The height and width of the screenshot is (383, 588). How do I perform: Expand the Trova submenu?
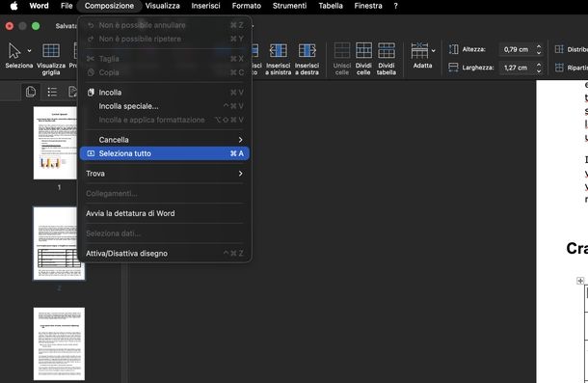click(165, 174)
